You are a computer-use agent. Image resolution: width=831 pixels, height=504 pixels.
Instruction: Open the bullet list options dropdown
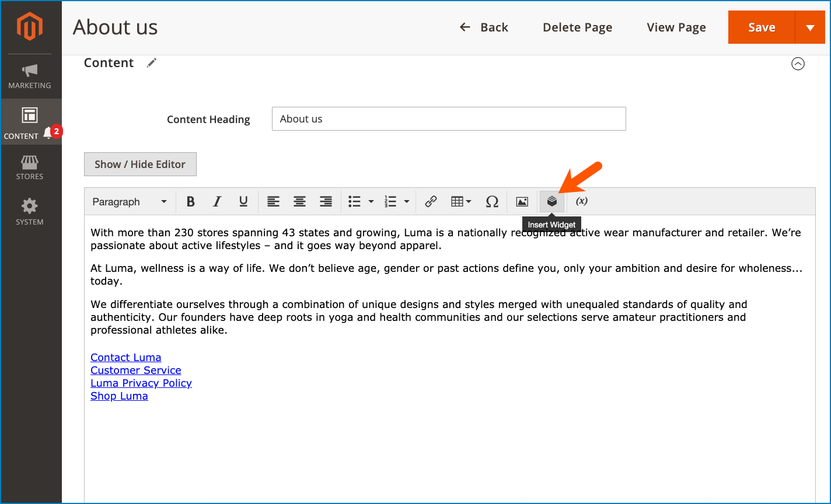(x=371, y=201)
